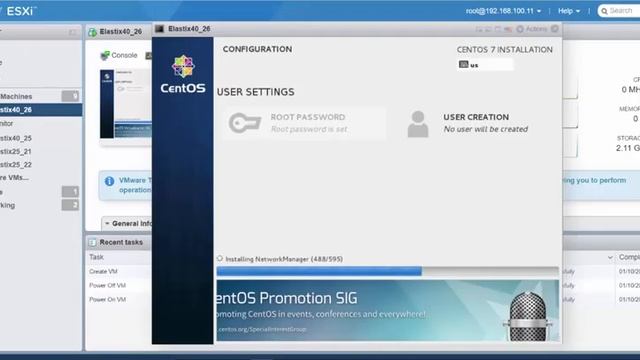Open the Help dropdown menu

[x=569, y=11]
